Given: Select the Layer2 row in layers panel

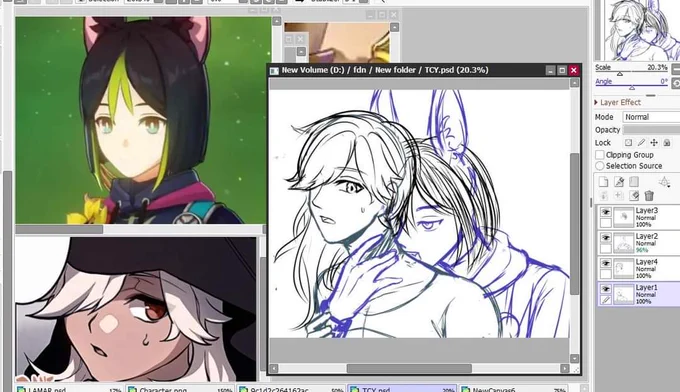Looking at the screenshot, I should tap(638, 243).
